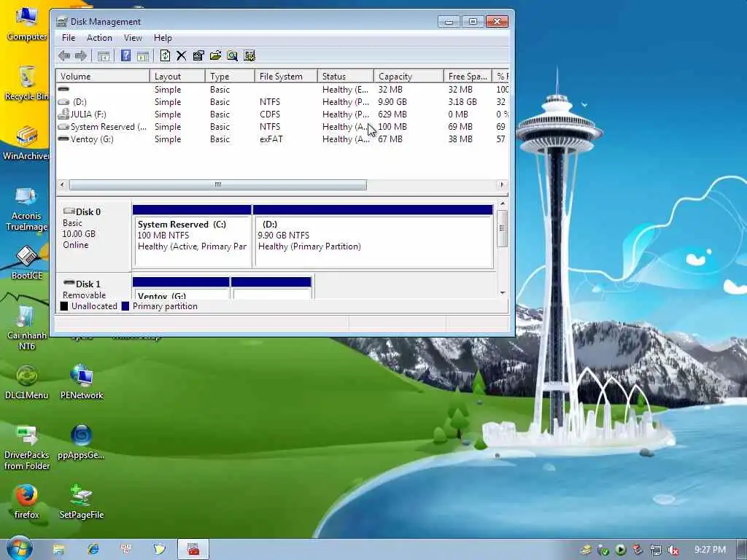Image resolution: width=747 pixels, height=560 pixels.
Task: Click the Forward arrow in Disk Management toolbar
Action: coord(81,55)
